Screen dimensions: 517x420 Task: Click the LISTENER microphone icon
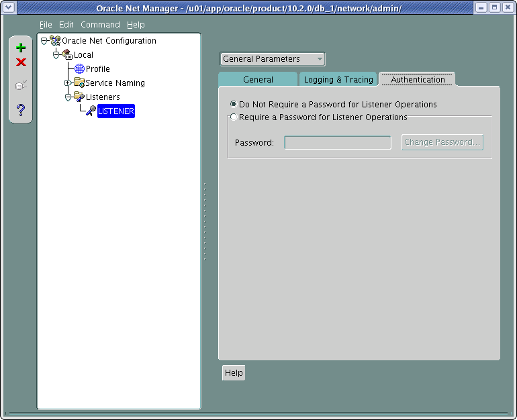click(91, 111)
